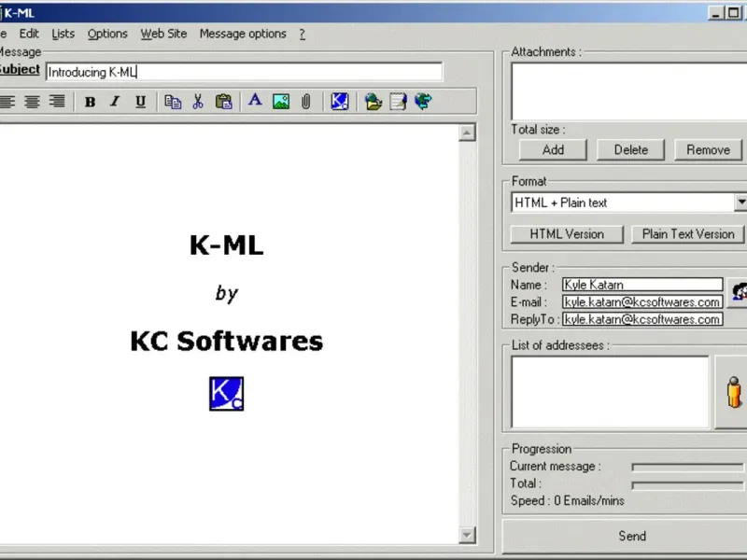
Task: Open the ? help menu
Action: [x=302, y=34]
